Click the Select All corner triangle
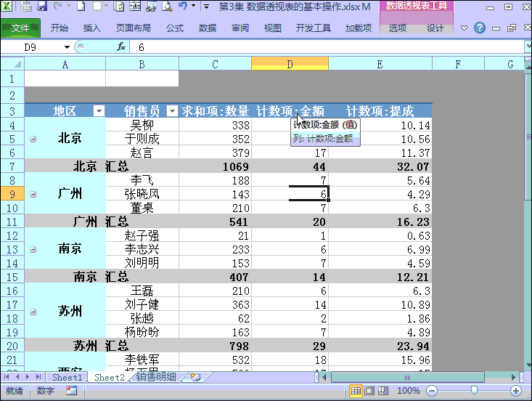The height and width of the screenshot is (401, 532). click(x=12, y=64)
